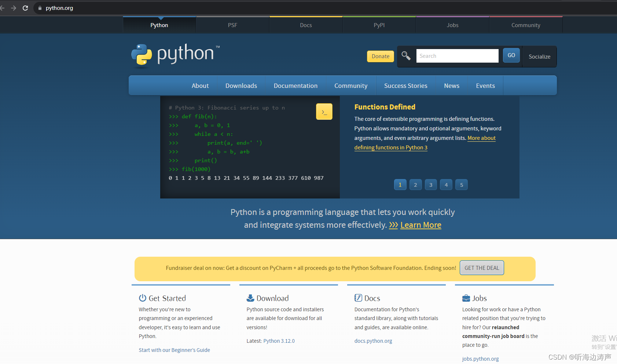Click the magnifying glass search icon

click(x=406, y=56)
